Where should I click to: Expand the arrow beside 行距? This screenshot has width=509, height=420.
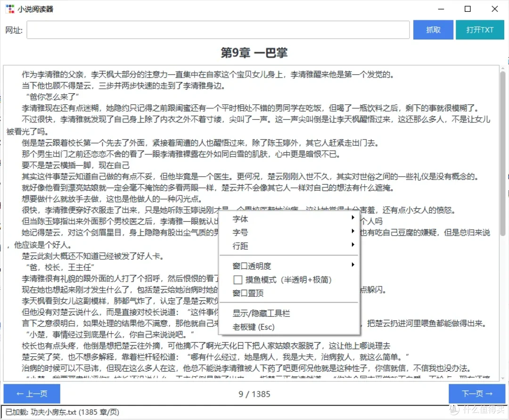[x=353, y=244]
